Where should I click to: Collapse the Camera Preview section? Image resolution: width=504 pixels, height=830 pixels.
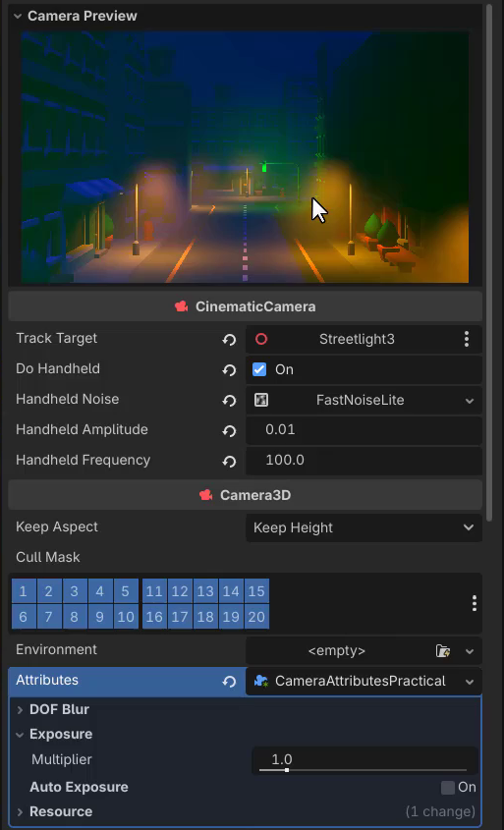point(18,17)
